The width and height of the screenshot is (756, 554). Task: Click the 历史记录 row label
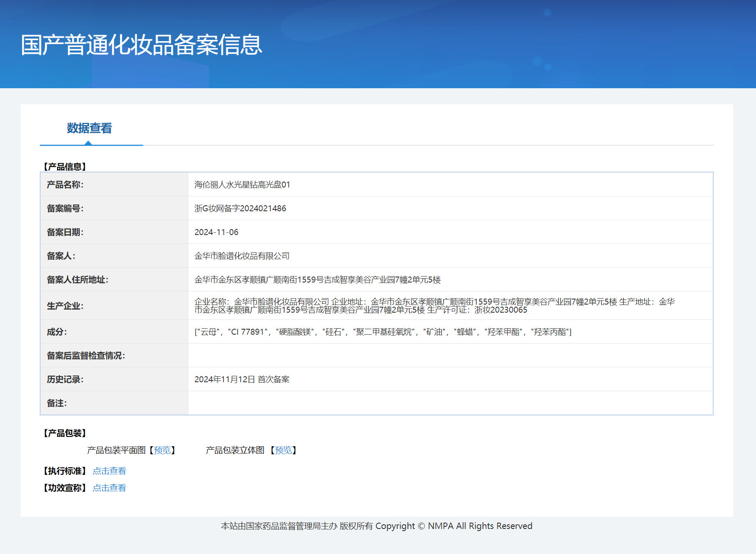tap(65, 379)
